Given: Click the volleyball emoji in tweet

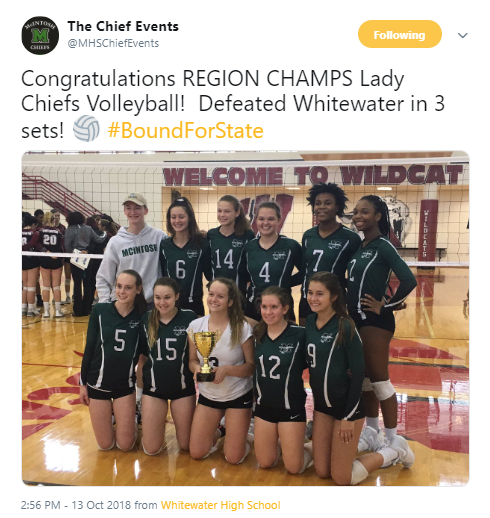Looking at the screenshot, I should tap(86, 129).
